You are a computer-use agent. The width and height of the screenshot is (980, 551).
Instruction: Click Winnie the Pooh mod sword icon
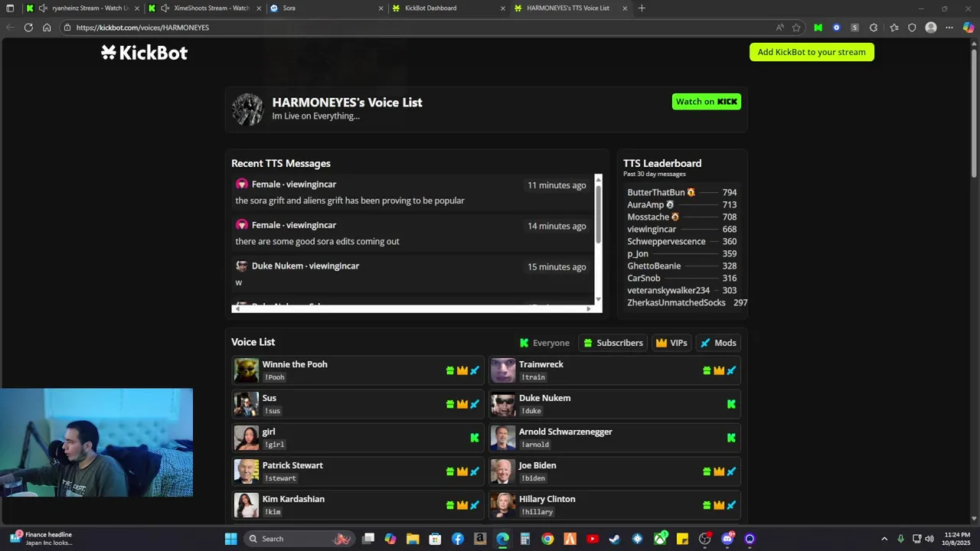tap(475, 370)
